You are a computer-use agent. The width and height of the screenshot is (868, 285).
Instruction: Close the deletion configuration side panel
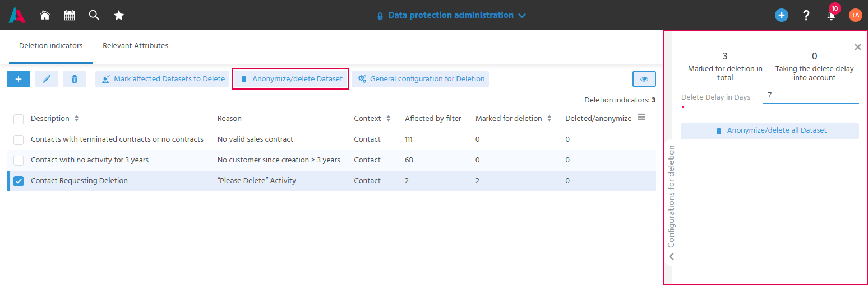point(857,47)
